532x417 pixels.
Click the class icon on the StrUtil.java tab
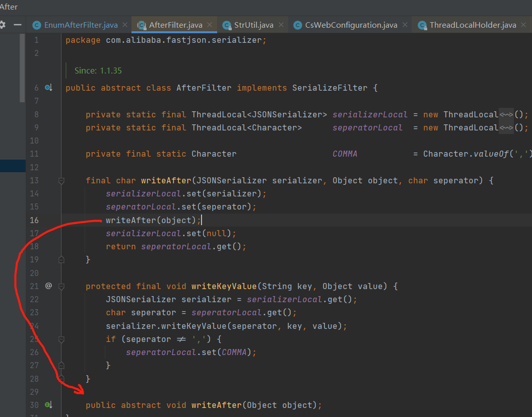(227, 25)
